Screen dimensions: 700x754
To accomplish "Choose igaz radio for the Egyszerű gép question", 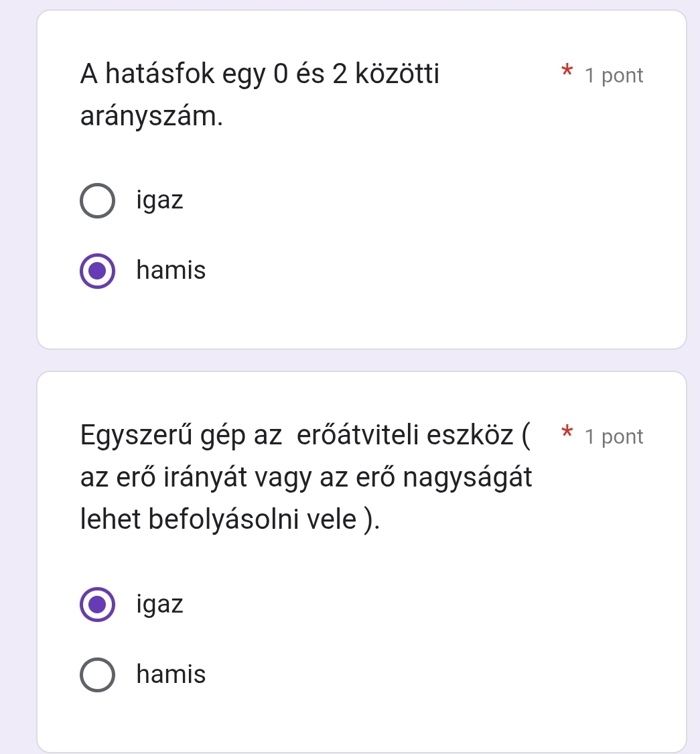I will pyautogui.click(x=97, y=605).
